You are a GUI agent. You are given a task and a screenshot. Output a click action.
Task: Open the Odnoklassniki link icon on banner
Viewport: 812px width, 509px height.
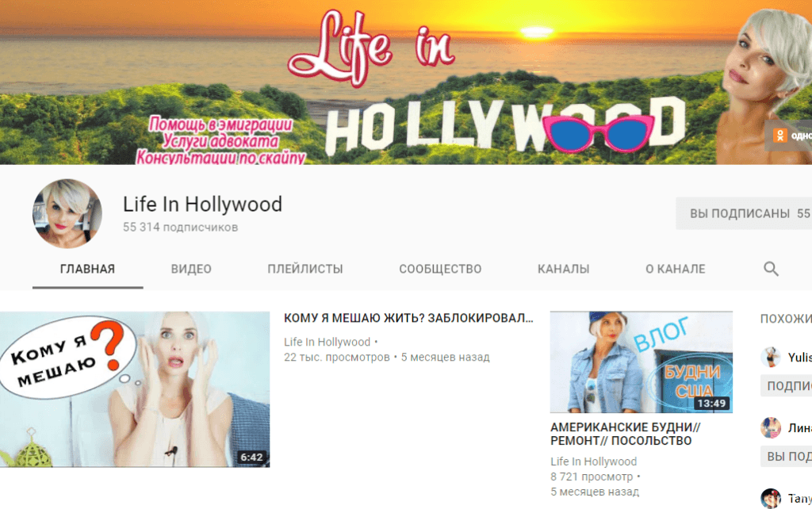pyautogui.click(x=781, y=135)
